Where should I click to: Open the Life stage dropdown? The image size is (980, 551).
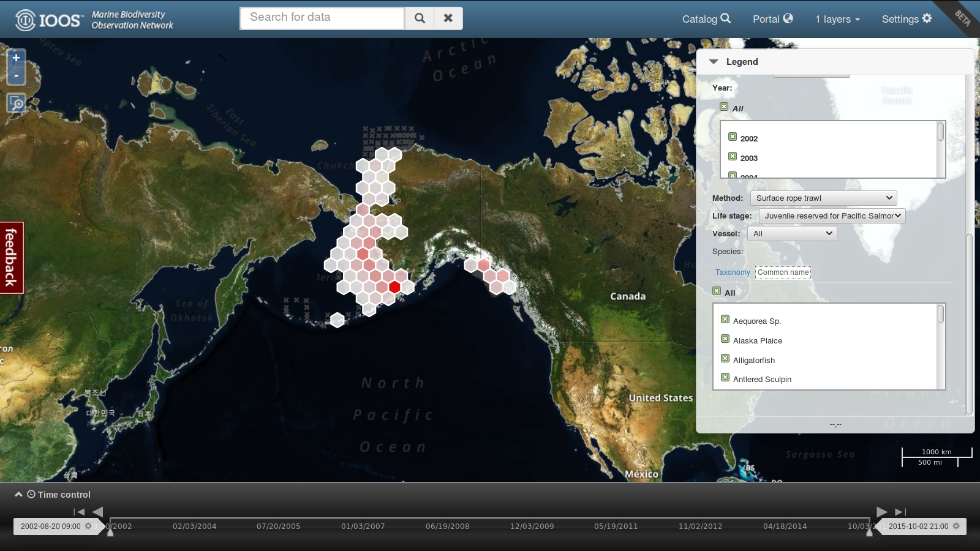832,216
